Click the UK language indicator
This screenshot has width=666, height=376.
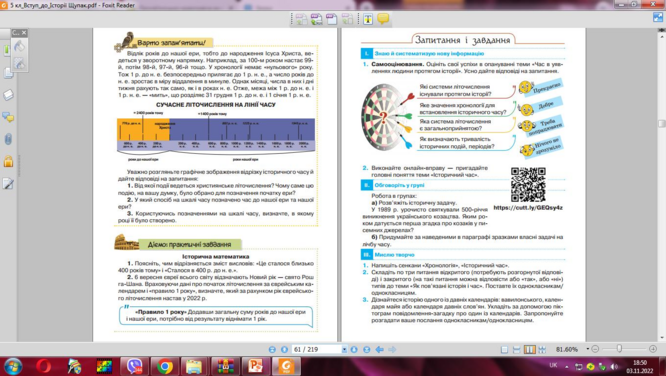pos(553,365)
